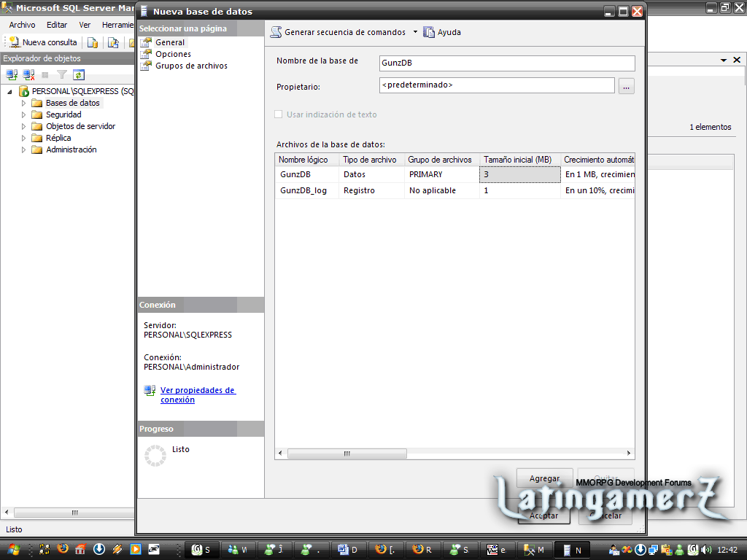Expand the Seguridad node
Image resolution: width=747 pixels, height=560 pixels.
point(24,114)
